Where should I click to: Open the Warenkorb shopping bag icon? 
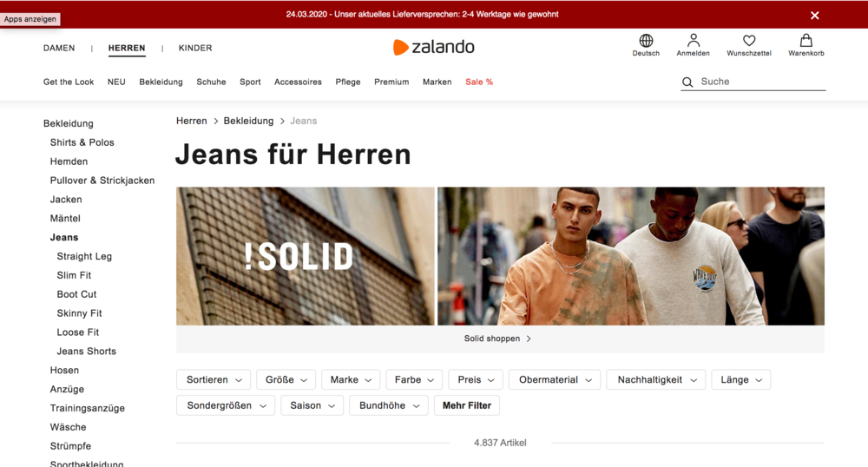click(x=806, y=41)
